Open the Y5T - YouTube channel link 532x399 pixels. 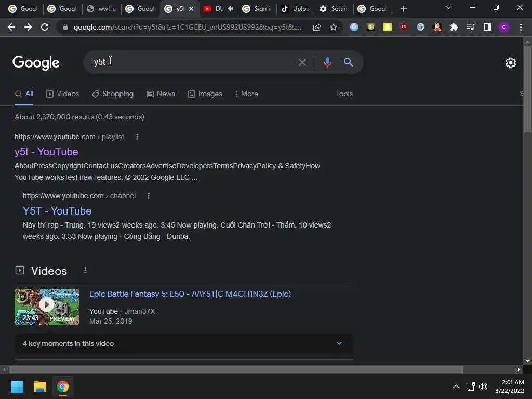57,211
